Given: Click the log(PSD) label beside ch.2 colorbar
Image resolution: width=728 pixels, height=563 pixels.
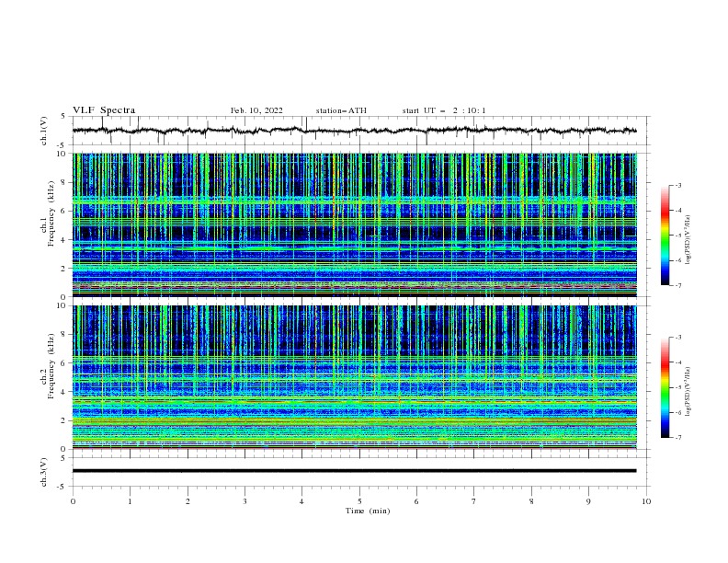Looking at the screenshot, I should (688, 392).
